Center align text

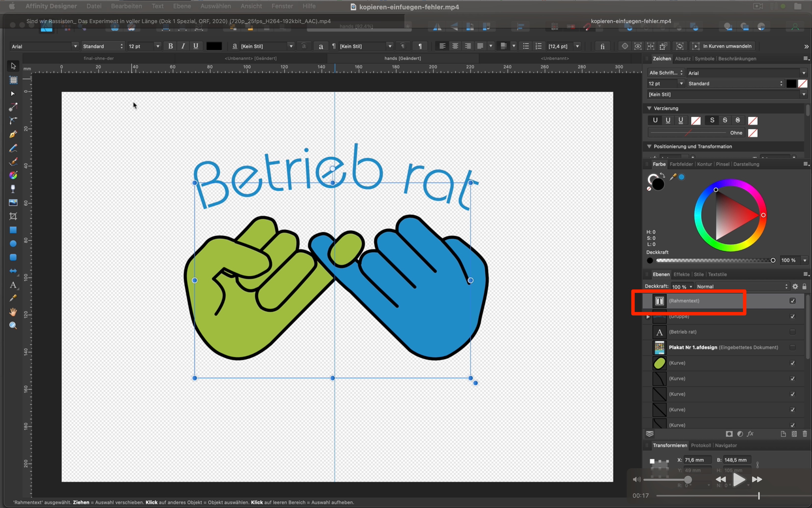tap(455, 46)
